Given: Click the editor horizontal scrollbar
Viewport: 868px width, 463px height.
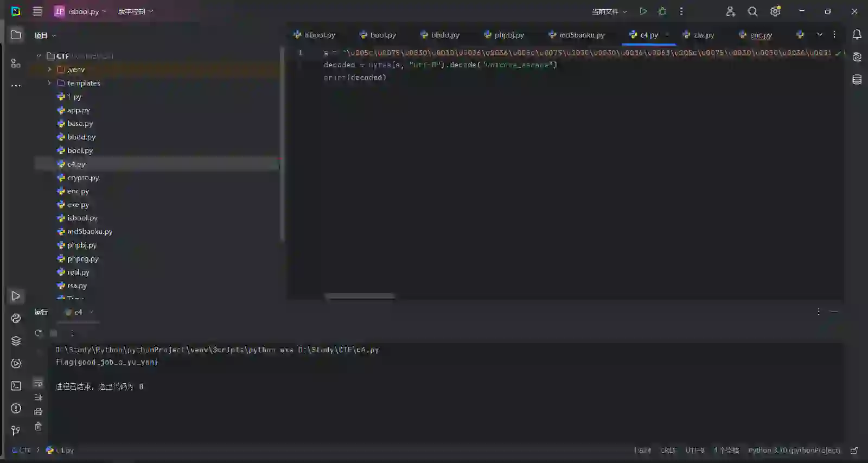Looking at the screenshot, I should [x=360, y=296].
